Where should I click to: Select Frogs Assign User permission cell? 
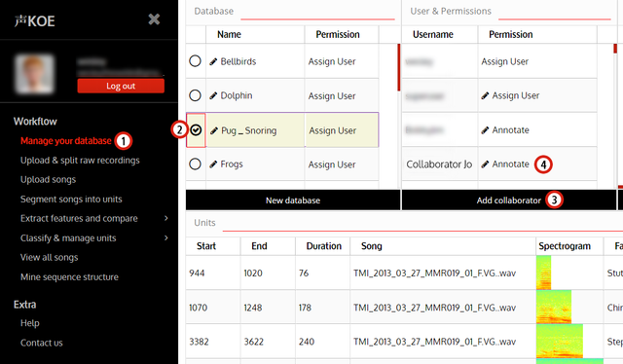pos(342,164)
